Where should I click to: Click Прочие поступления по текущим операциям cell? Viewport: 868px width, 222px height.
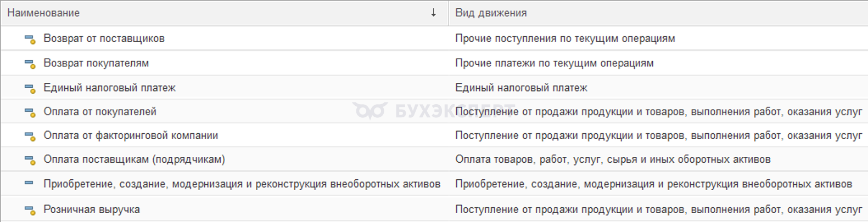click(565, 39)
